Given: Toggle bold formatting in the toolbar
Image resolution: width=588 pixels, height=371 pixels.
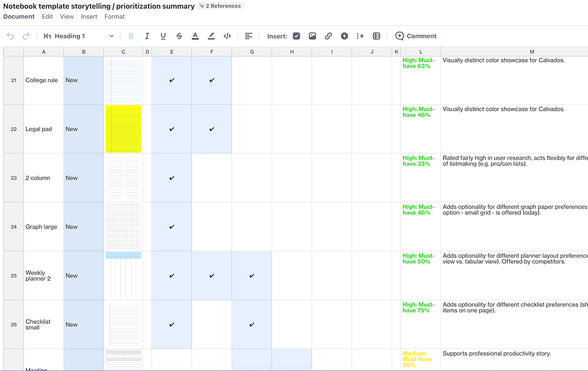Looking at the screenshot, I should 131,36.
